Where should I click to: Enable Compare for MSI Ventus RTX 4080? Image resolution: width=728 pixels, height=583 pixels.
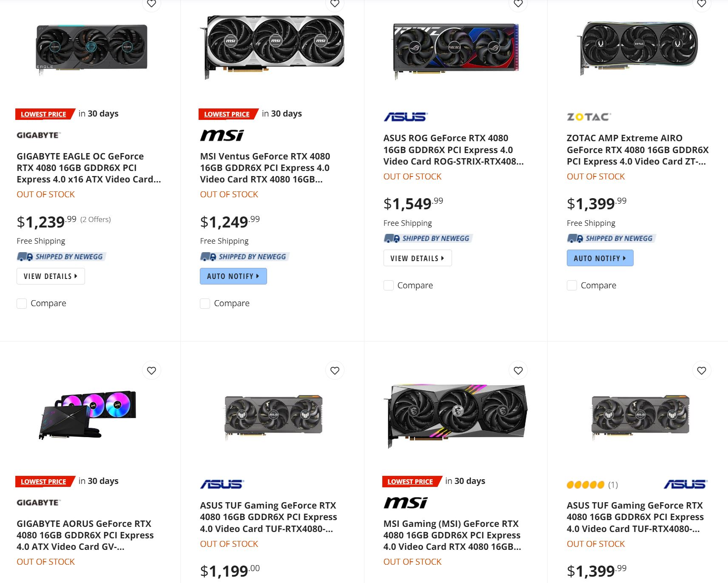(x=205, y=304)
